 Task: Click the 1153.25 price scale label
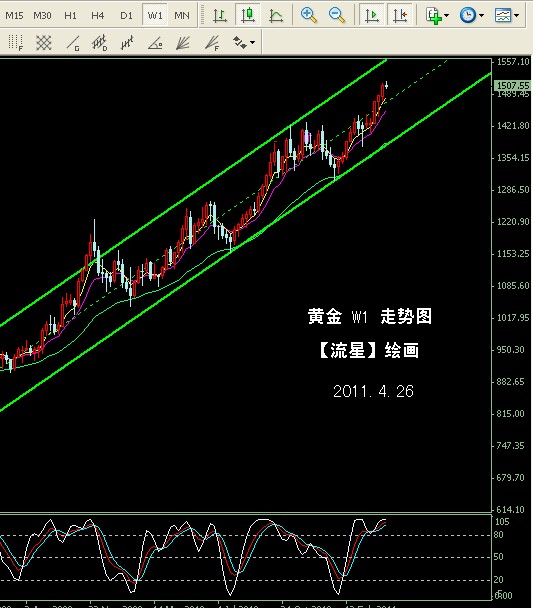point(513,254)
